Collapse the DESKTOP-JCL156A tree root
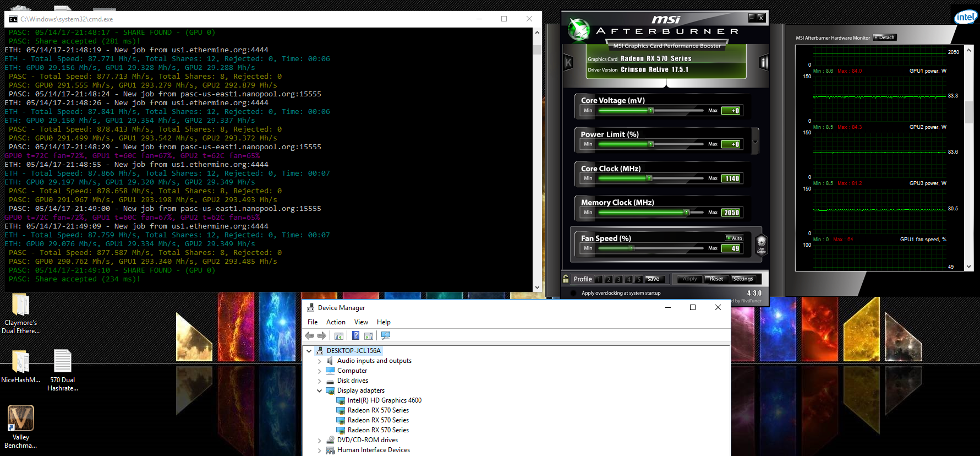Image resolution: width=980 pixels, height=456 pixels. coord(309,351)
